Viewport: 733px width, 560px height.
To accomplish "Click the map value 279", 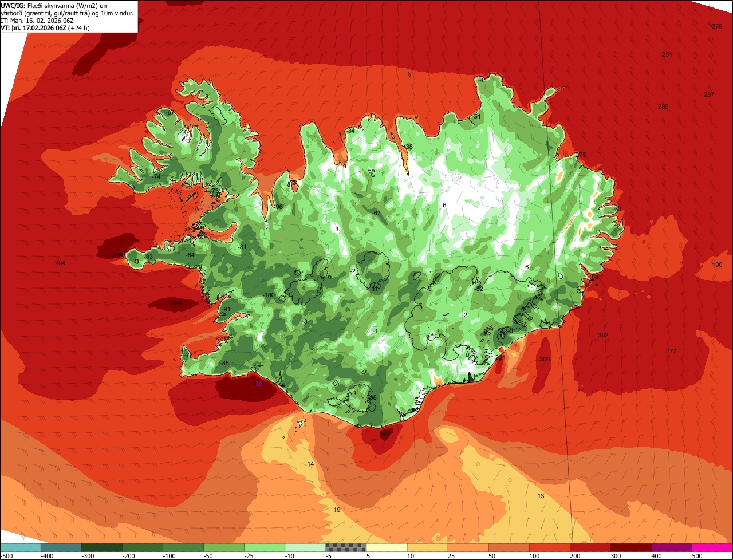I will coord(717,27).
